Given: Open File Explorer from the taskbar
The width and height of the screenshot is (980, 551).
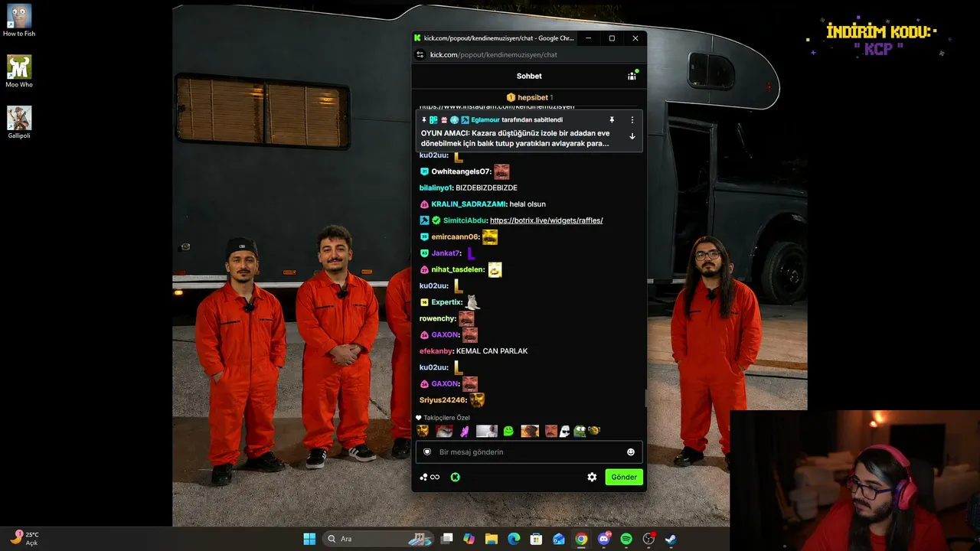Looking at the screenshot, I should pyautogui.click(x=492, y=539).
